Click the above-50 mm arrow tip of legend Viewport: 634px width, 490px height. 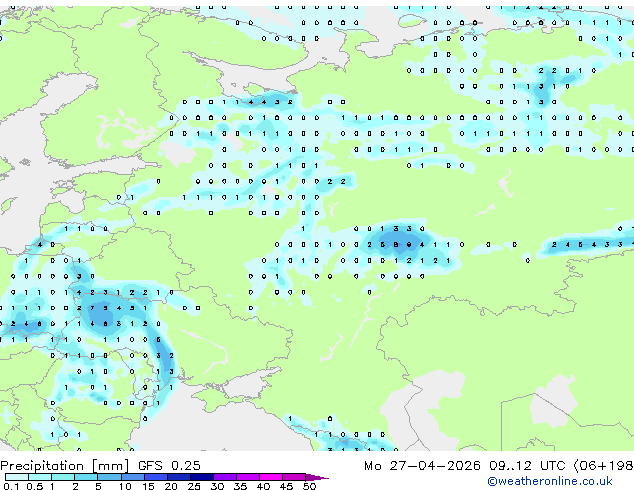point(317,477)
